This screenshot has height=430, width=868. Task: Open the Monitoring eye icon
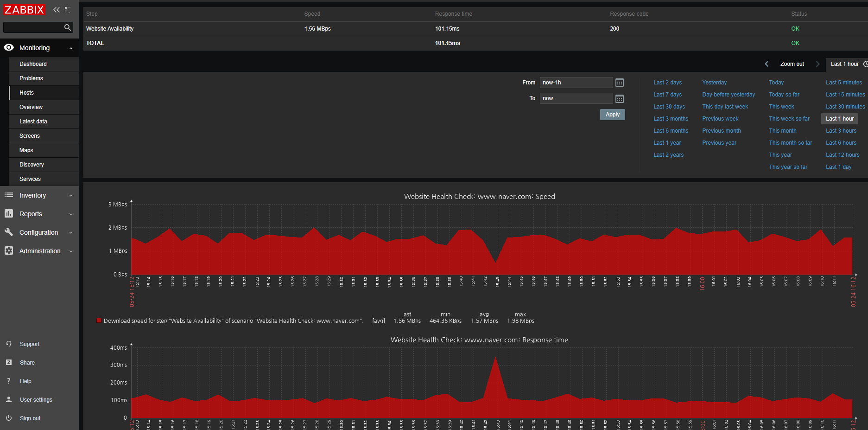[8, 47]
